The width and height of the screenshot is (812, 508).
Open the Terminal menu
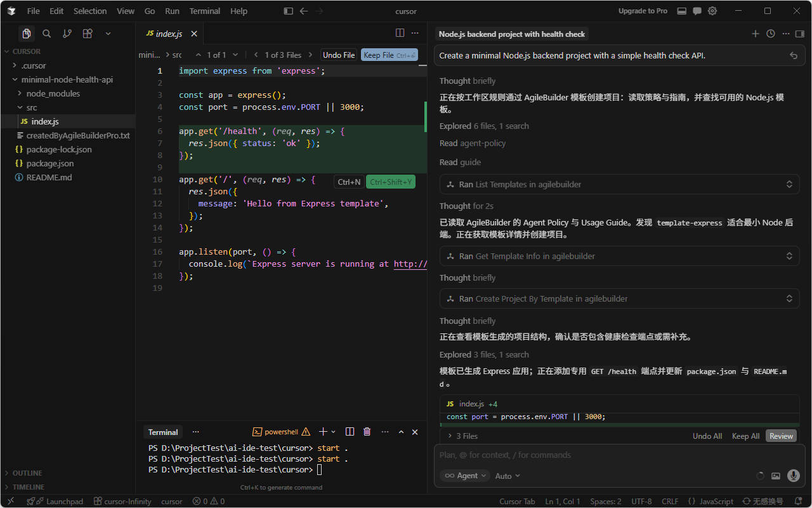pos(204,11)
